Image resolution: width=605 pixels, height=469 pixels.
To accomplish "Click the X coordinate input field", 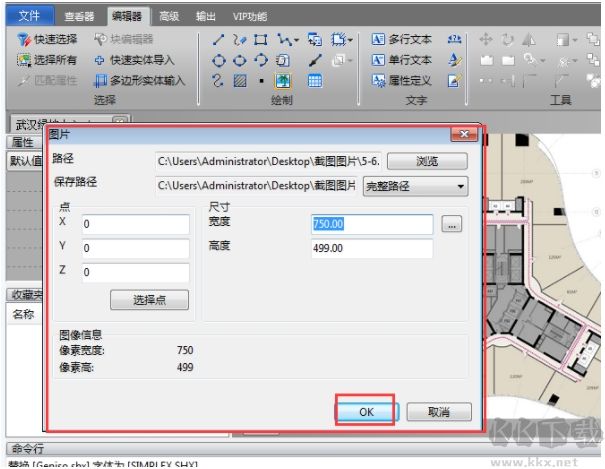I will coord(135,225).
